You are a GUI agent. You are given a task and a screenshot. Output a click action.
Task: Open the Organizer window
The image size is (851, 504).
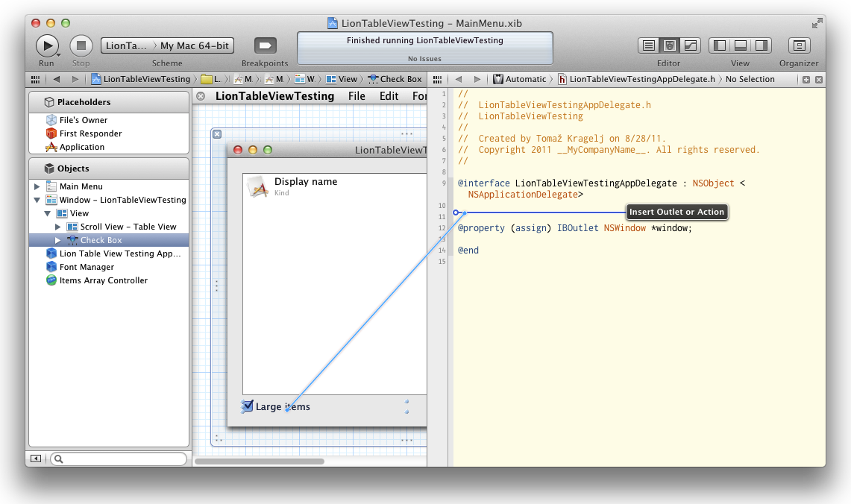pos(799,45)
